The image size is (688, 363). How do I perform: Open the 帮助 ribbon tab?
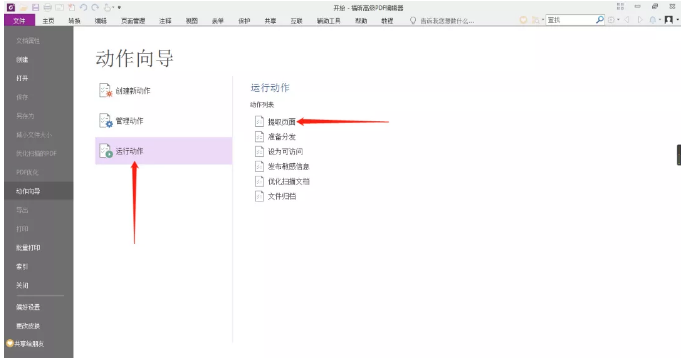(361, 21)
